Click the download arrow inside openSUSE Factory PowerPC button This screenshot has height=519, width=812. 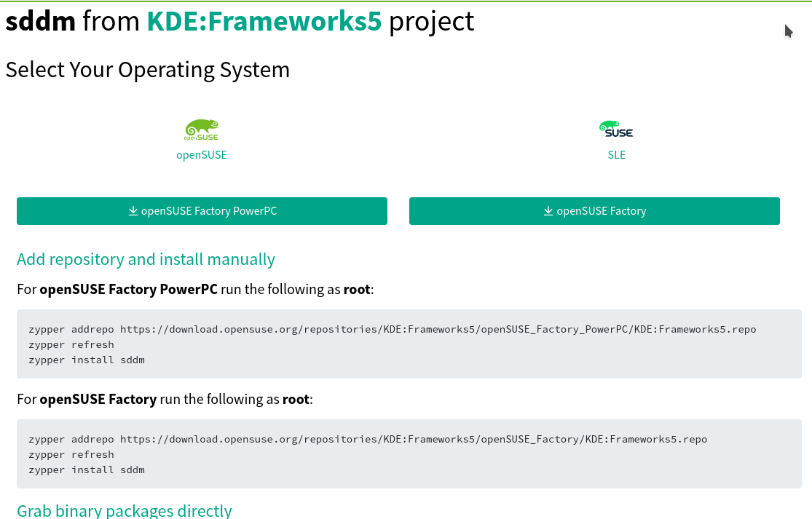click(x=133, y=210)
